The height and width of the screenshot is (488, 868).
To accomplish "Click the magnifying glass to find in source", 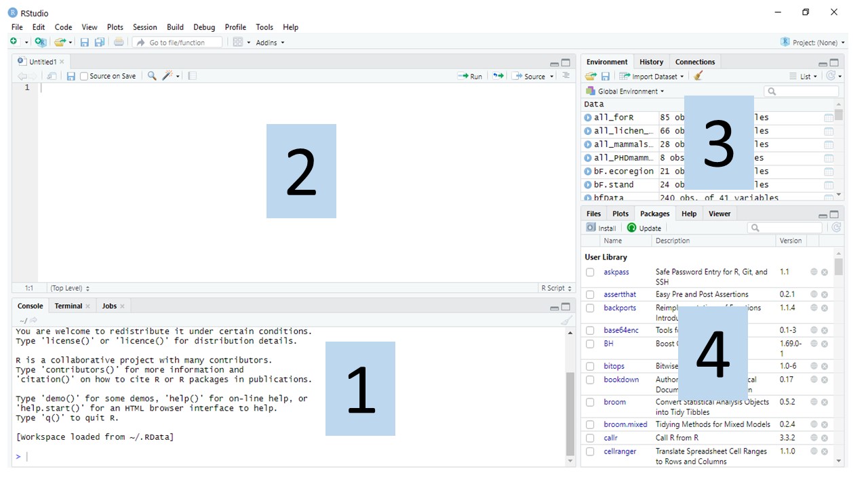I will pyautogui.click(x=151, y=75).
